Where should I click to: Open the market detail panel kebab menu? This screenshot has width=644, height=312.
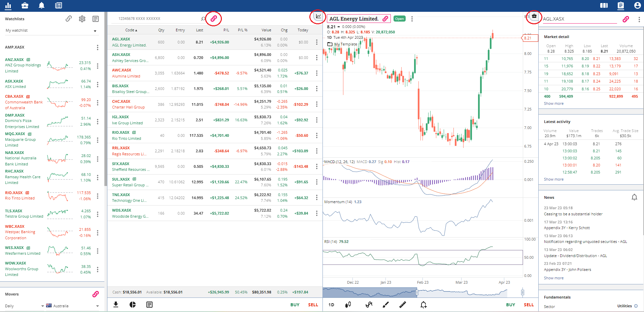[639, 19]
